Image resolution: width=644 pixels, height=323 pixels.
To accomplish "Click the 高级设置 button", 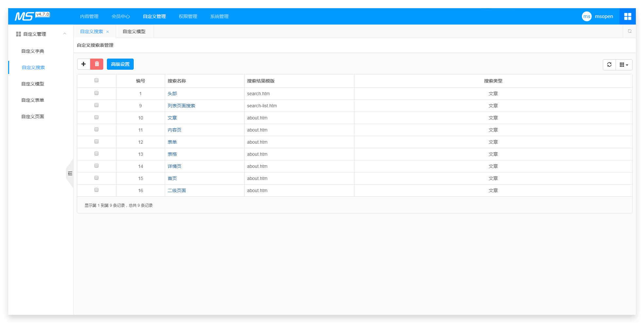I will click(x=120, y=64).
